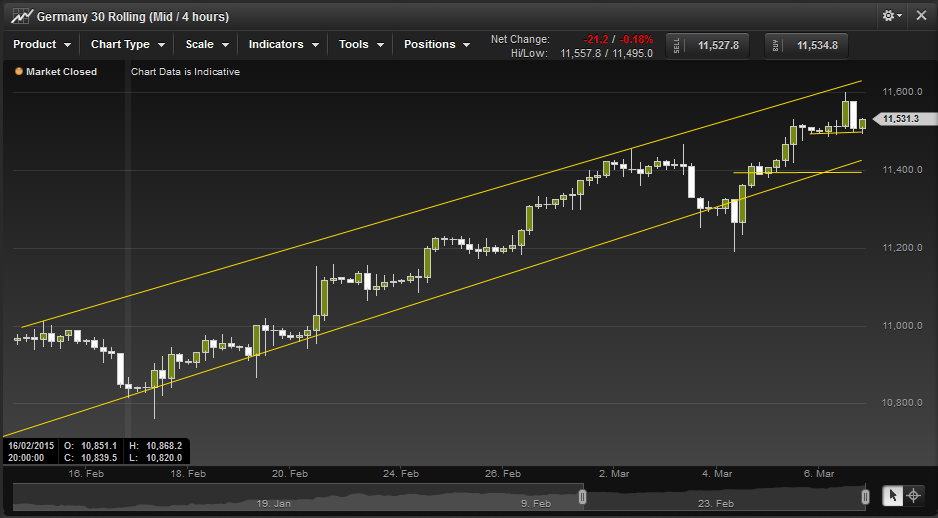Click the 11,400.0 price axis label
This screenshot has height=518, width=938.
click(x=902, y=170)
